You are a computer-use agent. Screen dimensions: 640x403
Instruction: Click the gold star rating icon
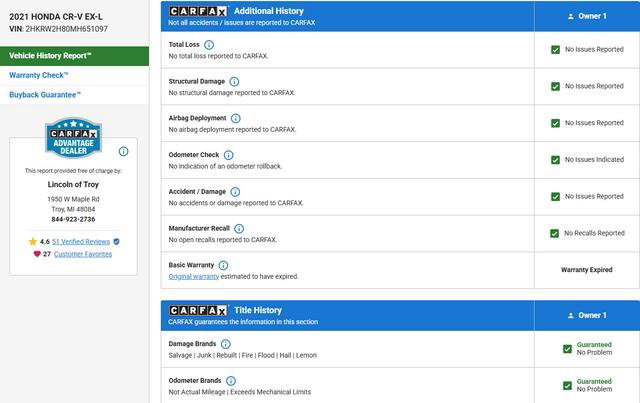pyautogui.click(x=33, y=241)
